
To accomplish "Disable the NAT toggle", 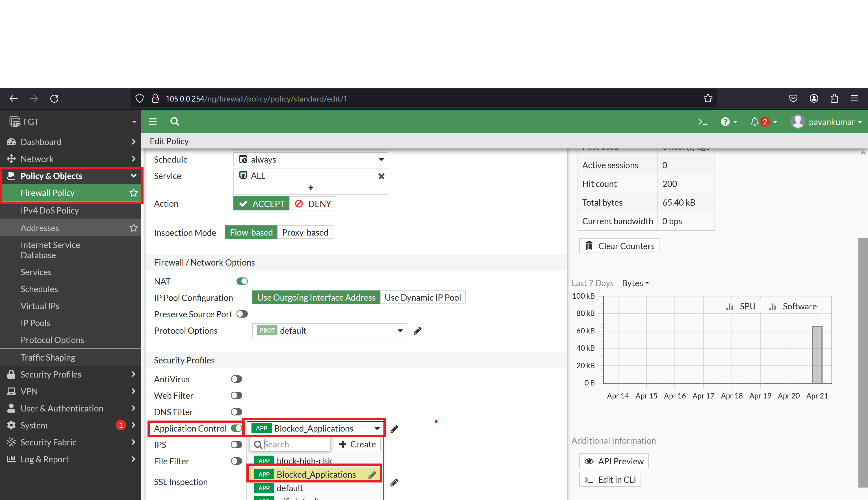I will point(242,281).
